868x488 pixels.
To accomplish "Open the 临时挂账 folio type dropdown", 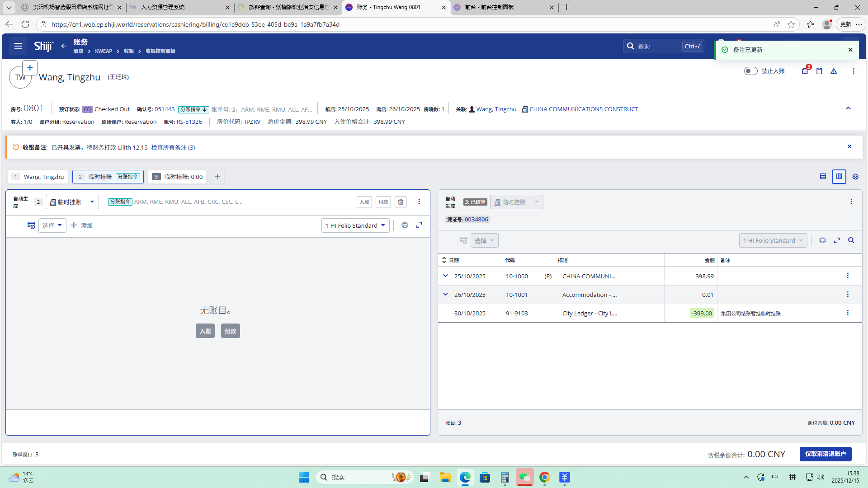I will (x=72, y=202).
